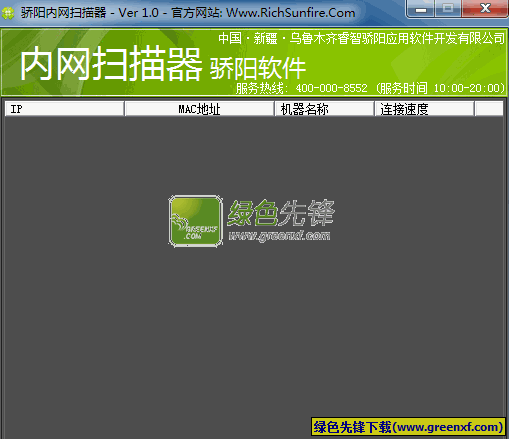The width and height of the screenshot is (509, 439).
Task: Click the 连接速度 column header
Action: (x=424, y=109)
